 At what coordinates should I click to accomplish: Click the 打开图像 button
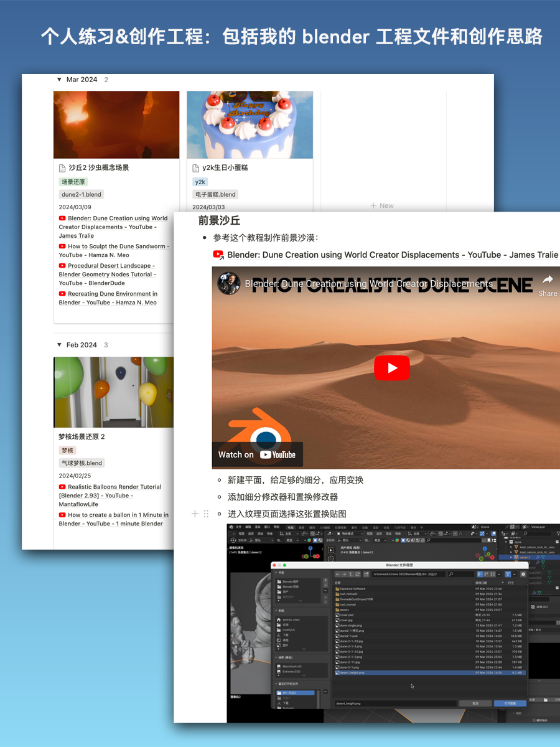coord(510,703)
